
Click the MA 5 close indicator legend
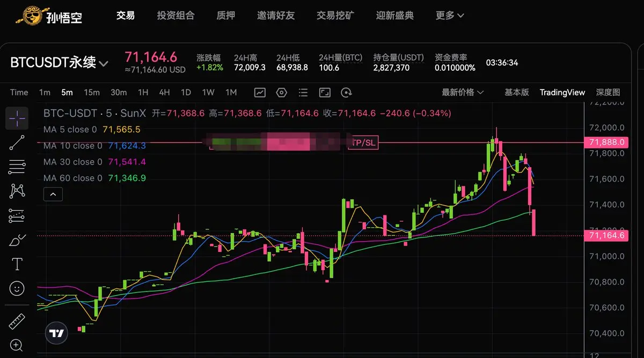click(92, 130)
